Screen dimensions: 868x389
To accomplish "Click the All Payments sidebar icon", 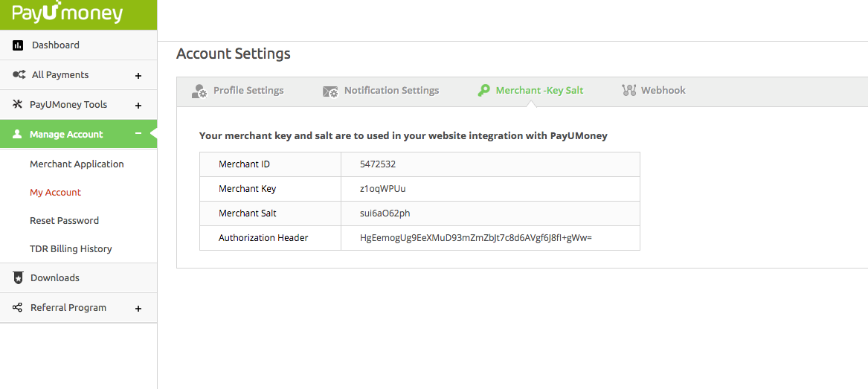I will coord(19,75).
